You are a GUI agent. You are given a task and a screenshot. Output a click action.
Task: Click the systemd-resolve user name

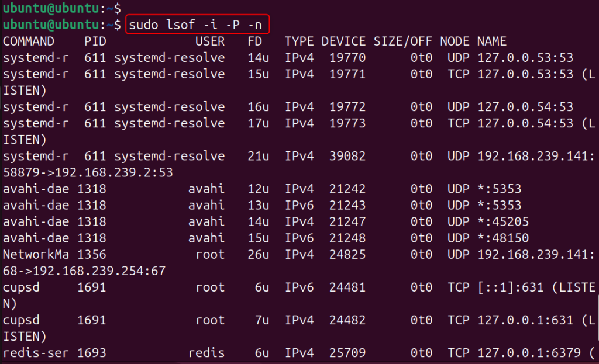tap(171, 57)
